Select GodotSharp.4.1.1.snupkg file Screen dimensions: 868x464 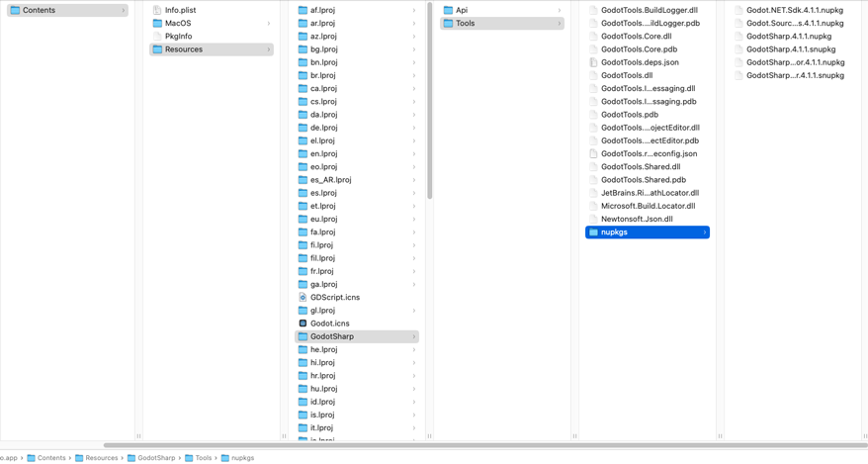pyautogui.click(x=791, y=49)
